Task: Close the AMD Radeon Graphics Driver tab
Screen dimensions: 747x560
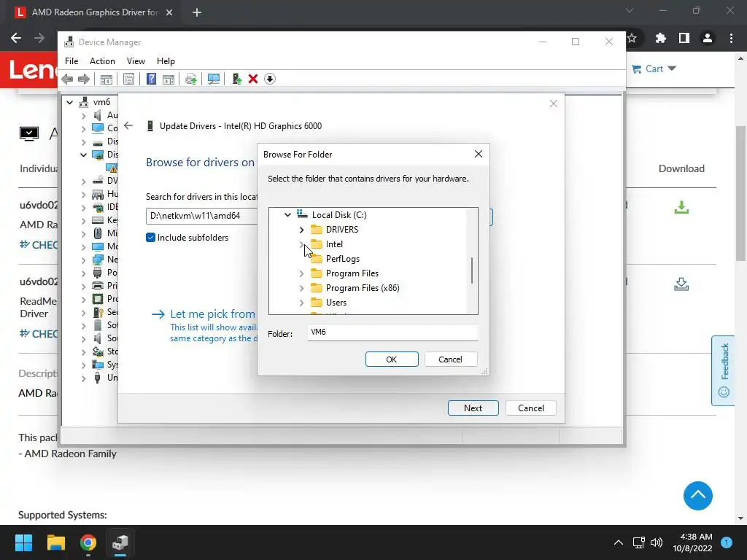Action: [169, 12]
